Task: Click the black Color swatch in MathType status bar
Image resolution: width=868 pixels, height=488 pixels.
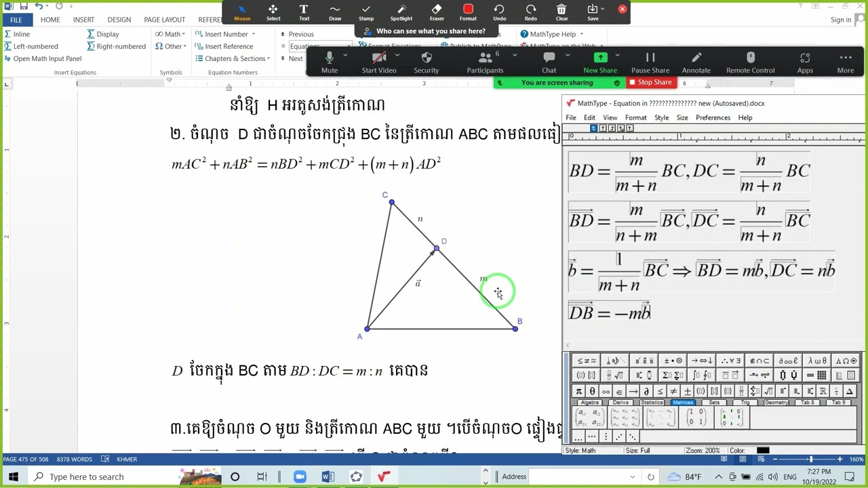Action: click(x=763, y=450)
